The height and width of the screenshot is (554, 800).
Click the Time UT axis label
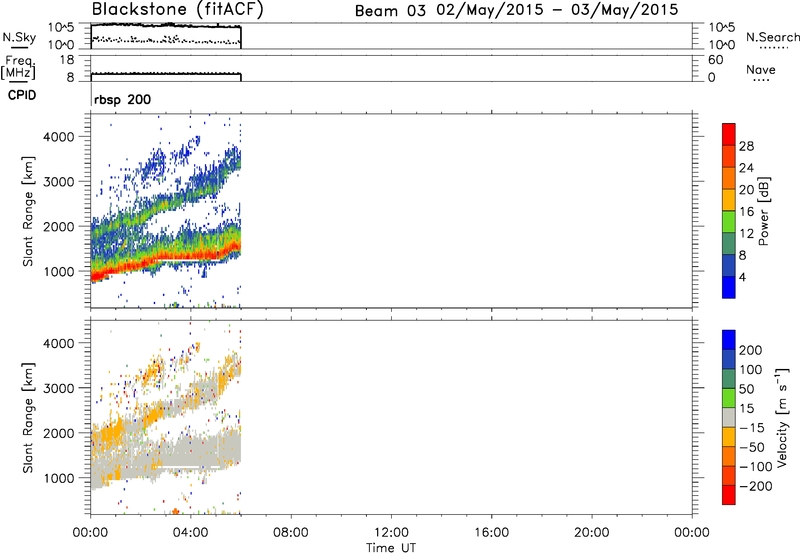pos(391,547)
